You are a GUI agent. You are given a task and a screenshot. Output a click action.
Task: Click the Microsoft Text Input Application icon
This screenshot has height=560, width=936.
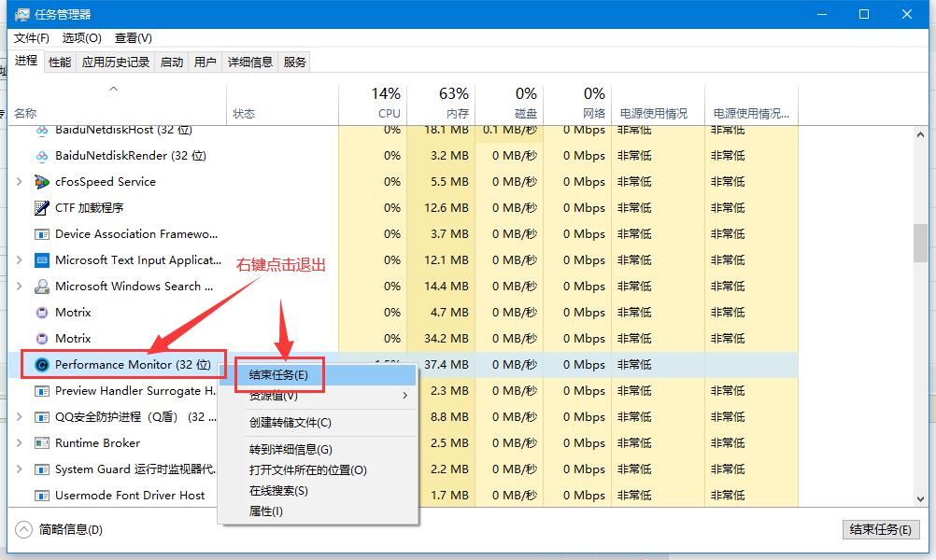tap(42, 260)
